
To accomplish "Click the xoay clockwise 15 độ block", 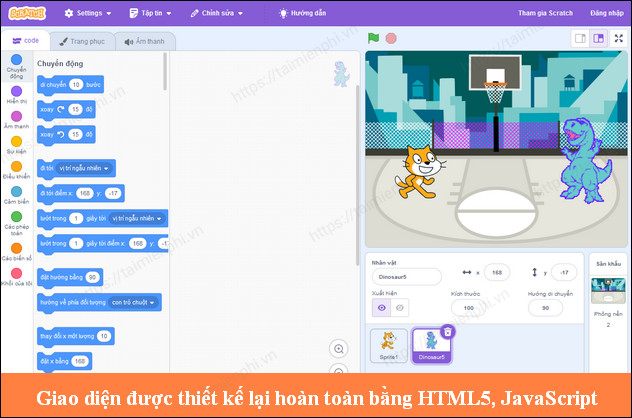I will click(x=66, y=110).
